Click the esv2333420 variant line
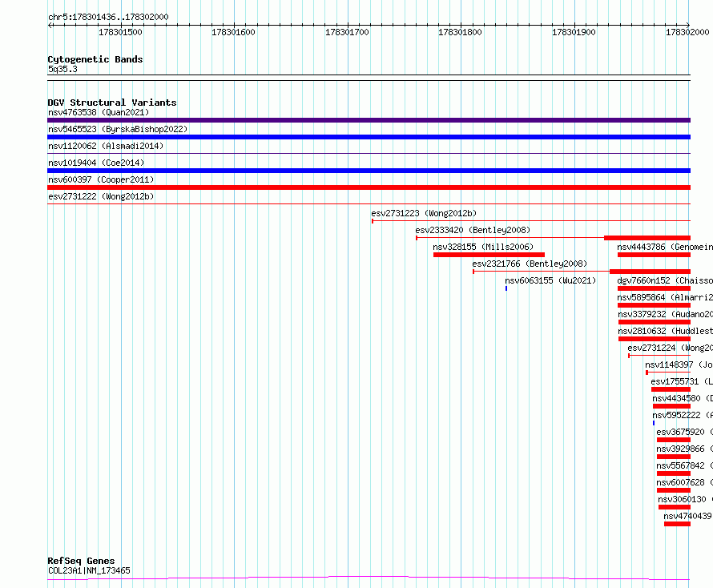This screenshot has height=588, width=713. tap(554, 238)
